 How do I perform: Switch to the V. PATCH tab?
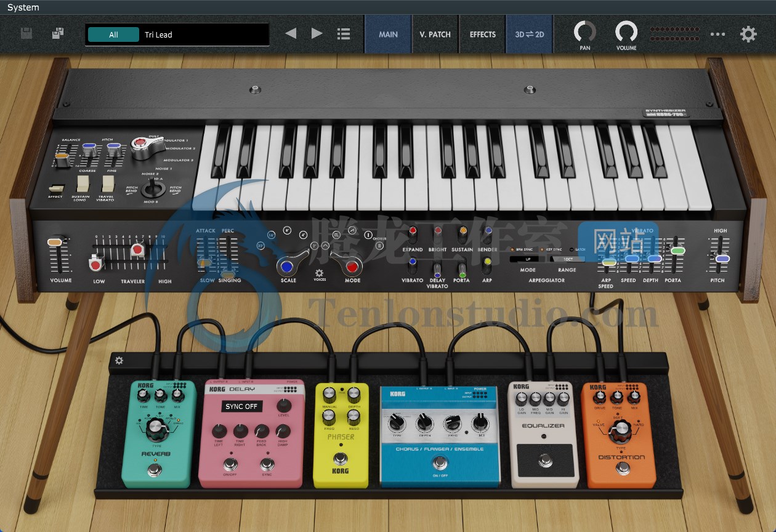pyautogui.click(x=435, y=34)
